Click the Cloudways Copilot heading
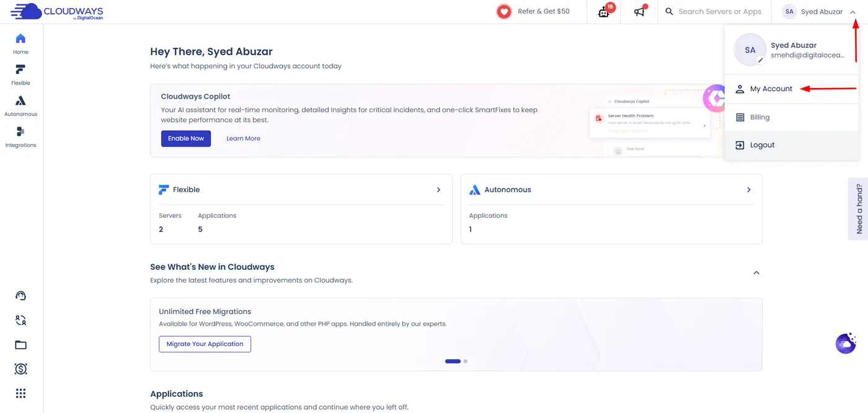 (x=195, y=97)
